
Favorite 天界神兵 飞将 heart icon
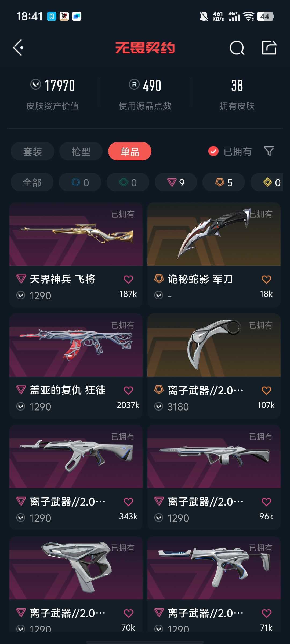click(128, 279)
